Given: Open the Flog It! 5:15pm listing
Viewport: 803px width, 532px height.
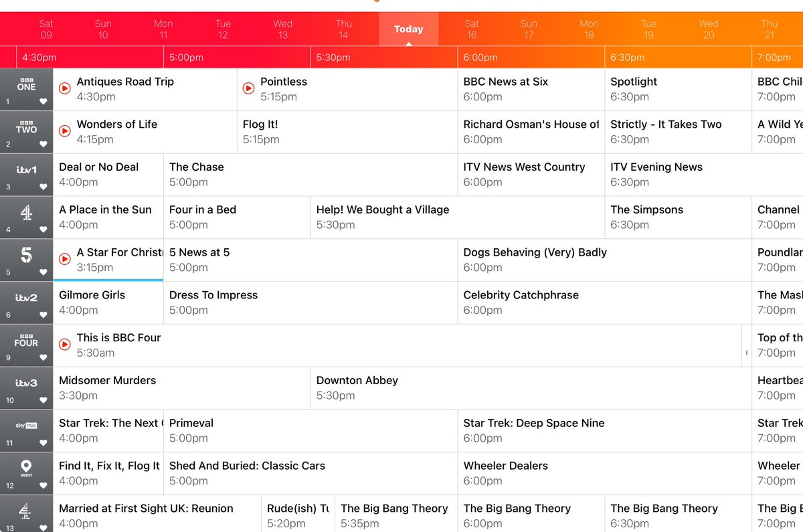Looking at the screenshot, I should coord(347,132).
